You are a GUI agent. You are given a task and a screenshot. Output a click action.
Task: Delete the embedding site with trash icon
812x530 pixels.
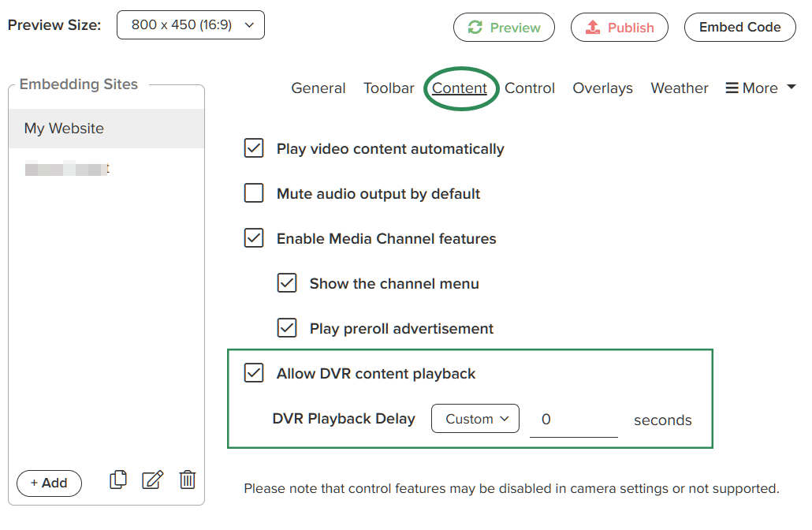(x=188, y=480)
